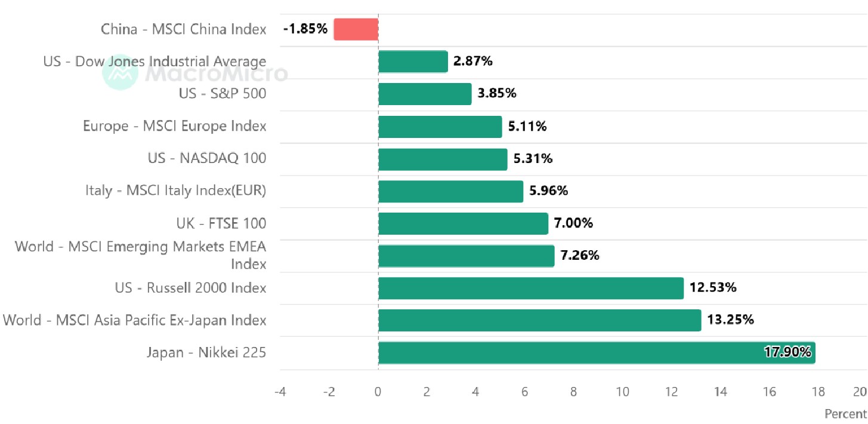The width and height of the screenshot is (868, 424).
Task: Click the MSCI Asia Pacific Ex-Japan bar
Action: (x=540, y=320)
